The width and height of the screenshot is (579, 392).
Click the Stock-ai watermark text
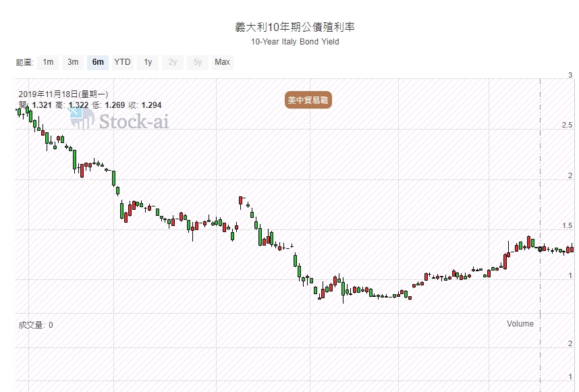[x=134, y=121]
